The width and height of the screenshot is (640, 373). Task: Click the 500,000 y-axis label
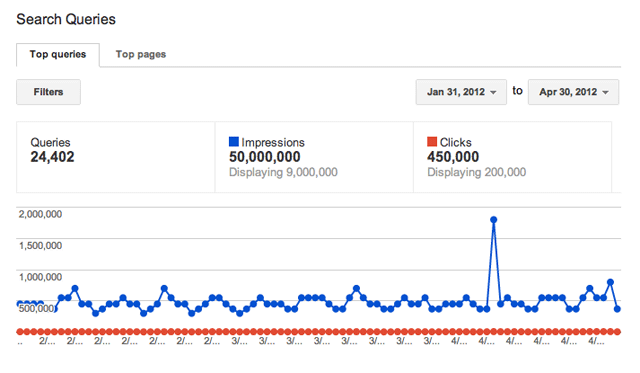click(x=36, y=309)
